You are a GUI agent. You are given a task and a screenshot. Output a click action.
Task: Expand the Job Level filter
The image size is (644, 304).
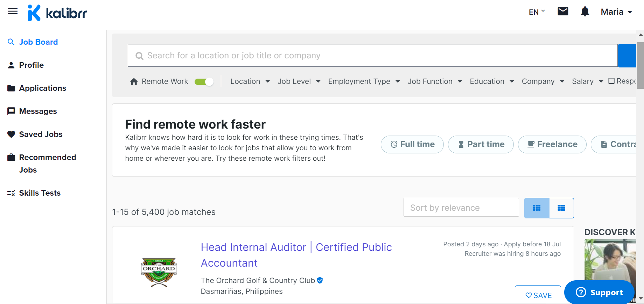[299, 81]
